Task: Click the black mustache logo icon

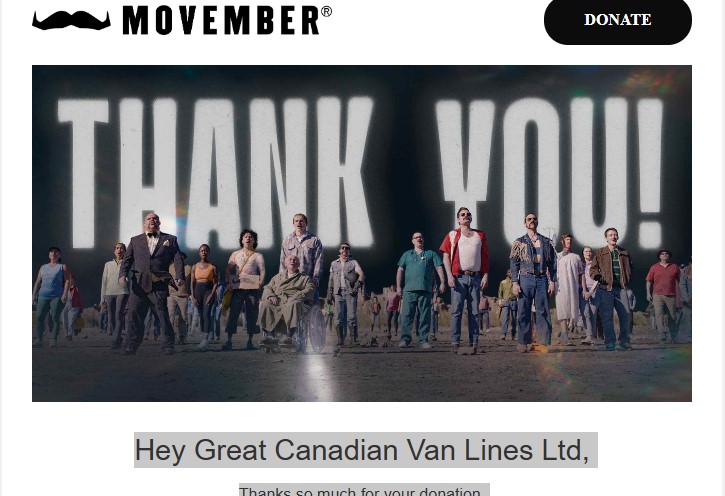Action: pyautogui.click(x=71, y=21)
